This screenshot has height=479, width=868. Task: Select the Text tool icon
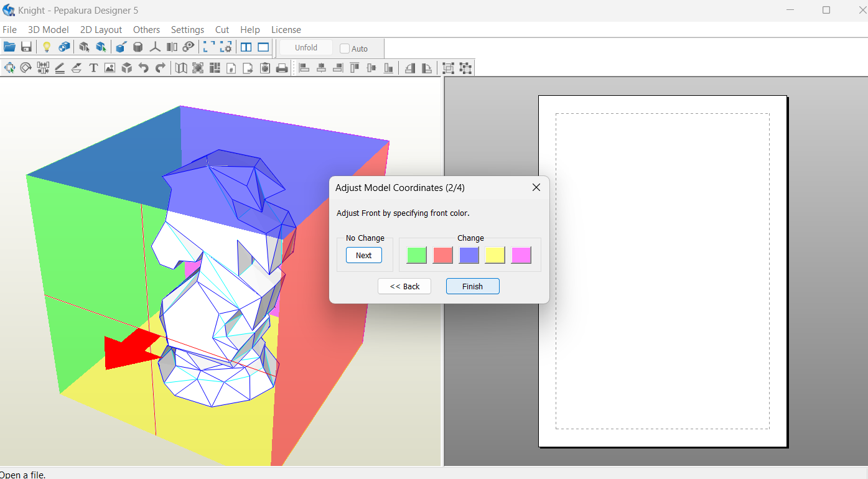click(x=93, y=68)
